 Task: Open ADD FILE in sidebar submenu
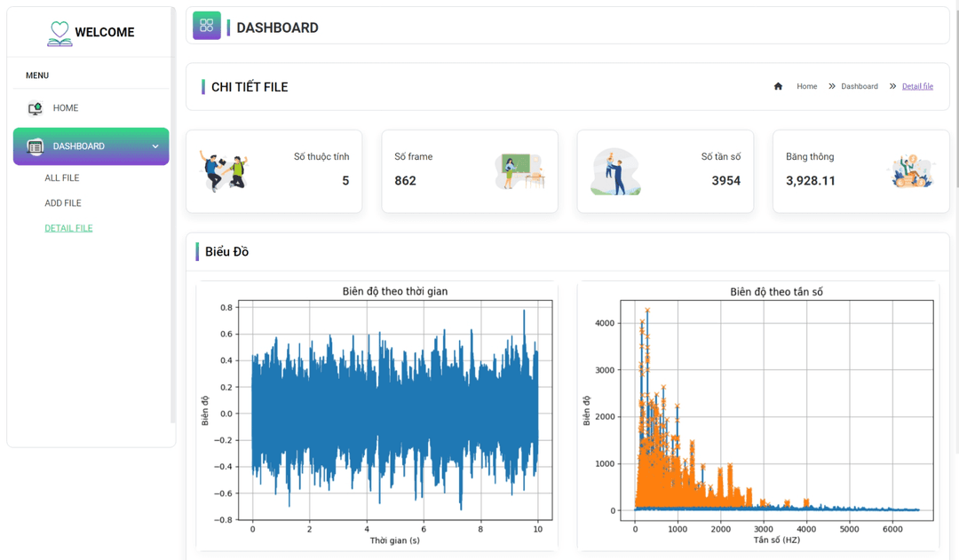(63, 203)
